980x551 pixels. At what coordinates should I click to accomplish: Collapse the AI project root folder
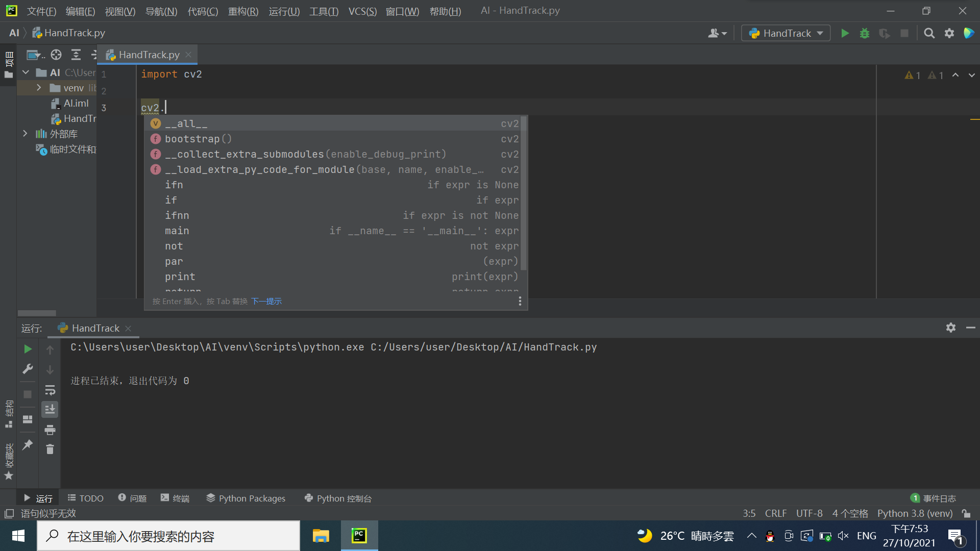[26, 72]
